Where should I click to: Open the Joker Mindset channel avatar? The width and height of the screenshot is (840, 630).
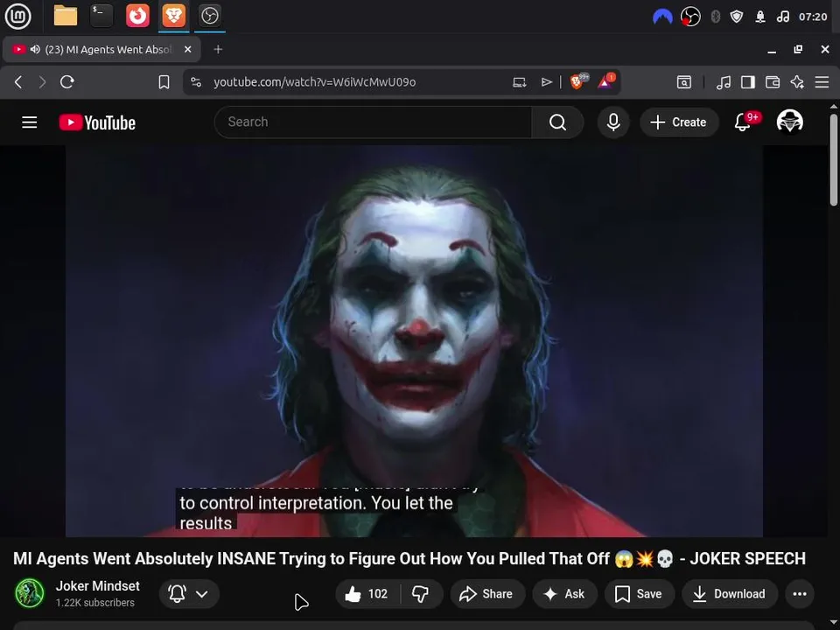30,593
